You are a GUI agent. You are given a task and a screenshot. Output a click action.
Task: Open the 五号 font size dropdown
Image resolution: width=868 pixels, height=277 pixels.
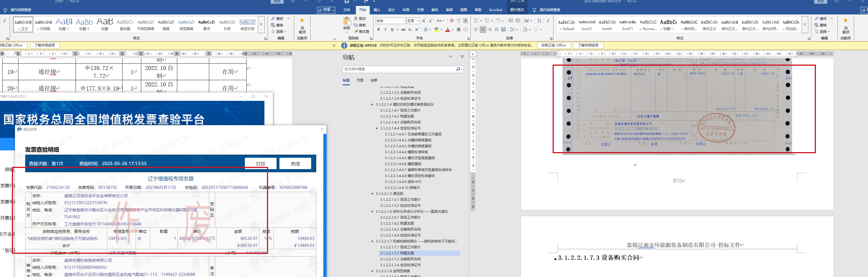[418, 21]
